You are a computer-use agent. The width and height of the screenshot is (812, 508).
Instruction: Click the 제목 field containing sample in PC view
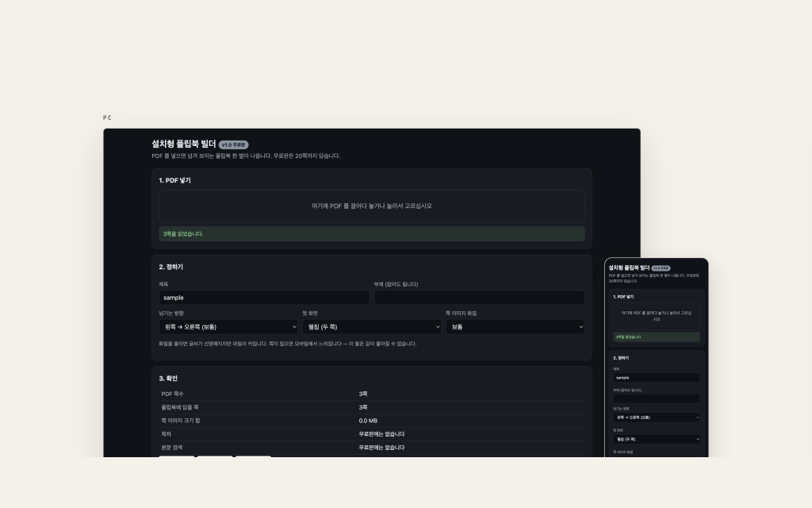tap(264, 298)
